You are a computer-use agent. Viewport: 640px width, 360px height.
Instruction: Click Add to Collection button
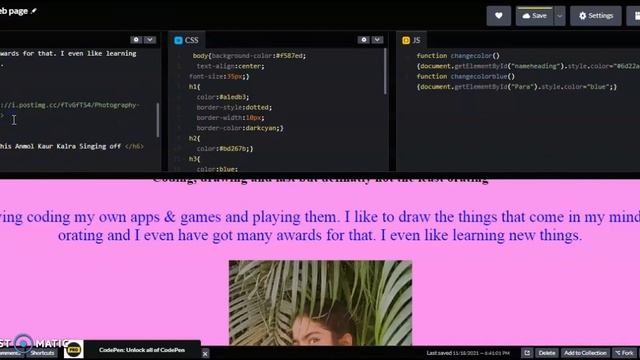585,353
